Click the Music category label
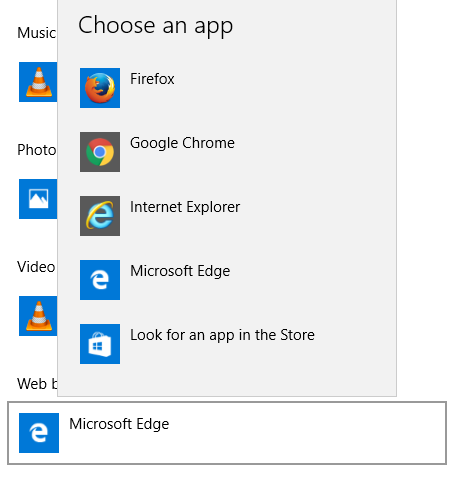 pyautogui.click(x=37, y=33)
